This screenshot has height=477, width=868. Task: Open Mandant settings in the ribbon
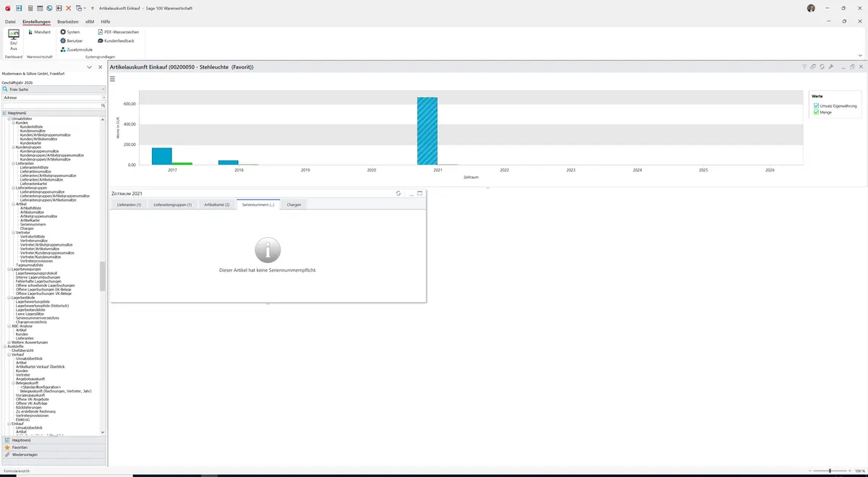pyautogui.click(x=40, y=32)
